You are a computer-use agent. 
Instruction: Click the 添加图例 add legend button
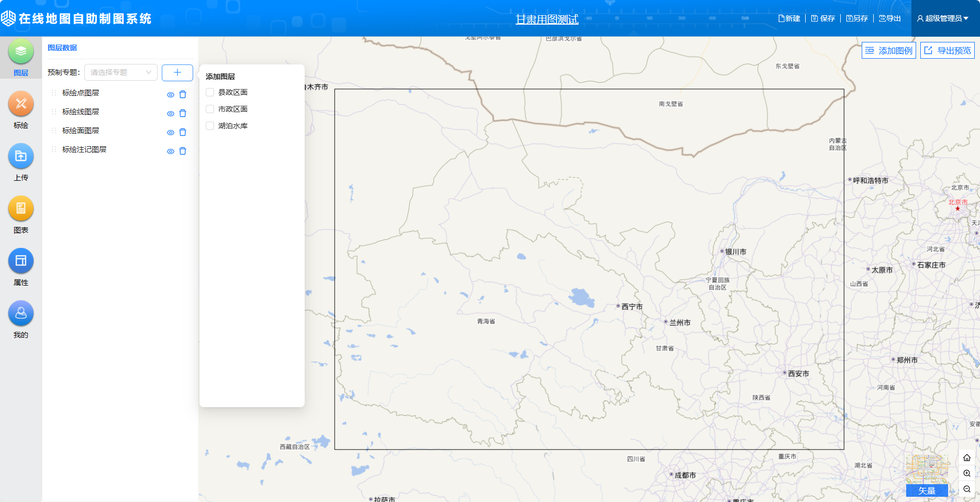tap(889, 50)
